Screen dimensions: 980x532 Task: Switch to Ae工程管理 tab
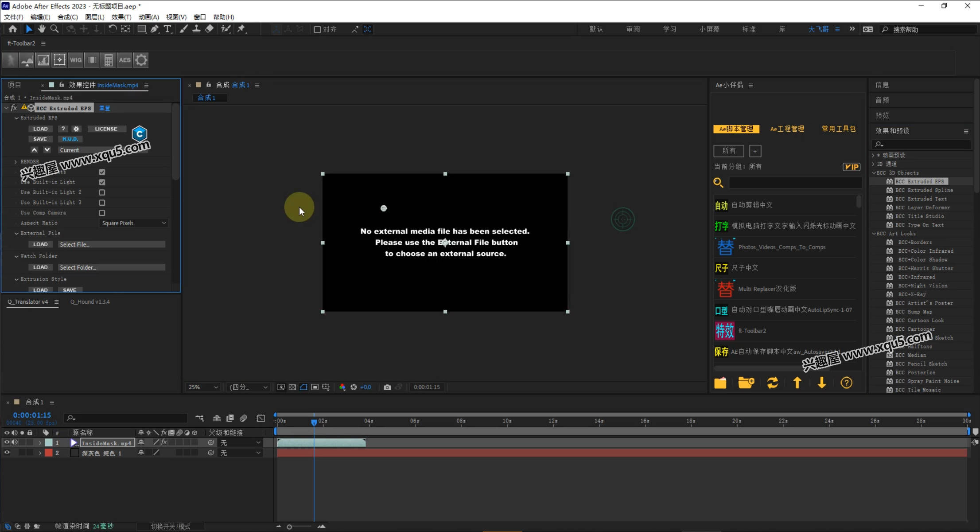[787, 129]
